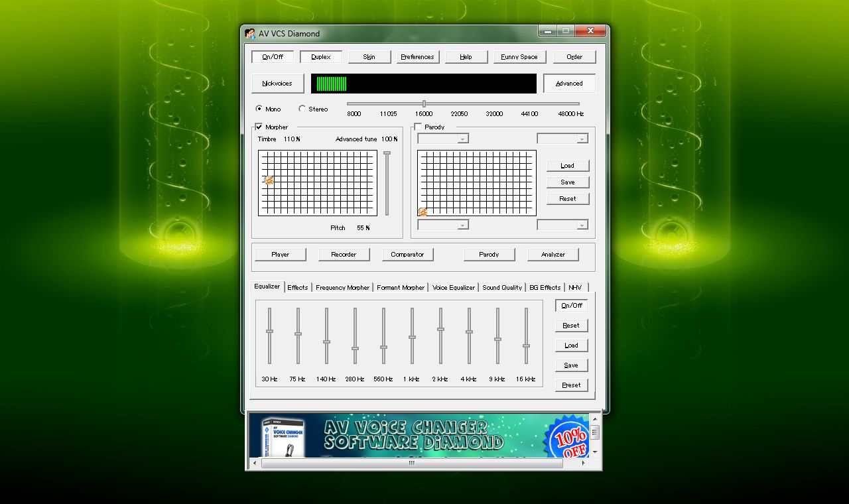Open the Analyzer module
Screen dimensions: 849x504
(553, 255)
